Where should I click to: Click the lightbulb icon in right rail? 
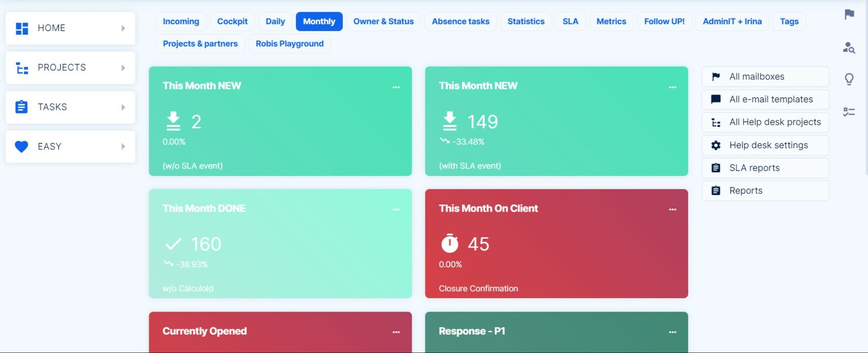click(849, 79)
